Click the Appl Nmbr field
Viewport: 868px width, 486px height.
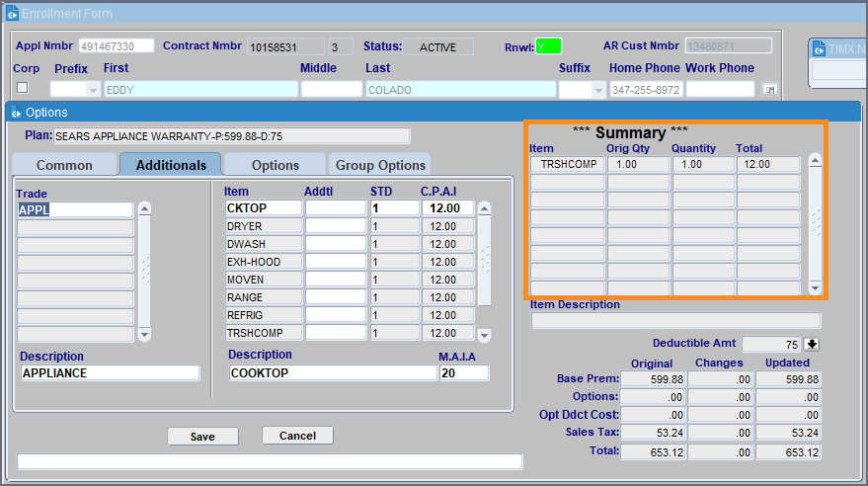click(117, 46)
